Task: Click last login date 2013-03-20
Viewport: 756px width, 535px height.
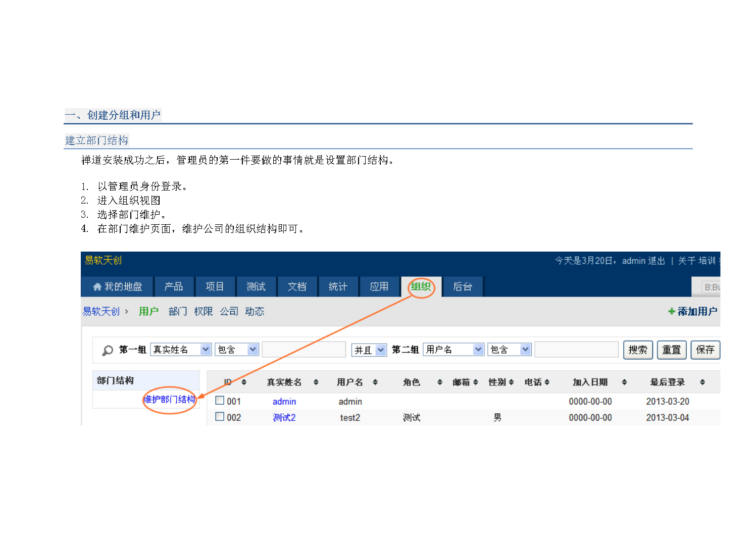Action: point(668,402)
